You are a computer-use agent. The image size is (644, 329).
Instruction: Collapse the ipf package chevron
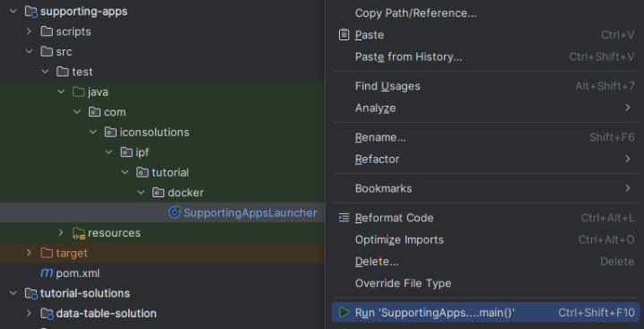pos(109,152)
